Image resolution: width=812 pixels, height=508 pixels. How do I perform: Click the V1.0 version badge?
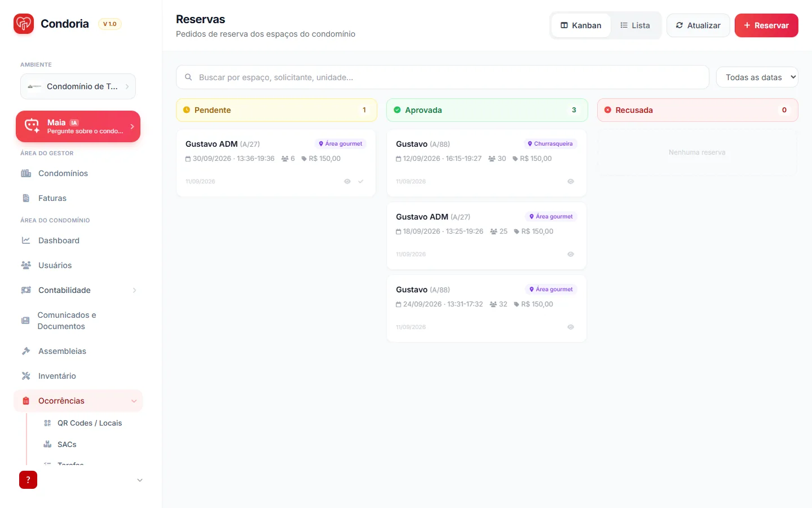point(110,24)
